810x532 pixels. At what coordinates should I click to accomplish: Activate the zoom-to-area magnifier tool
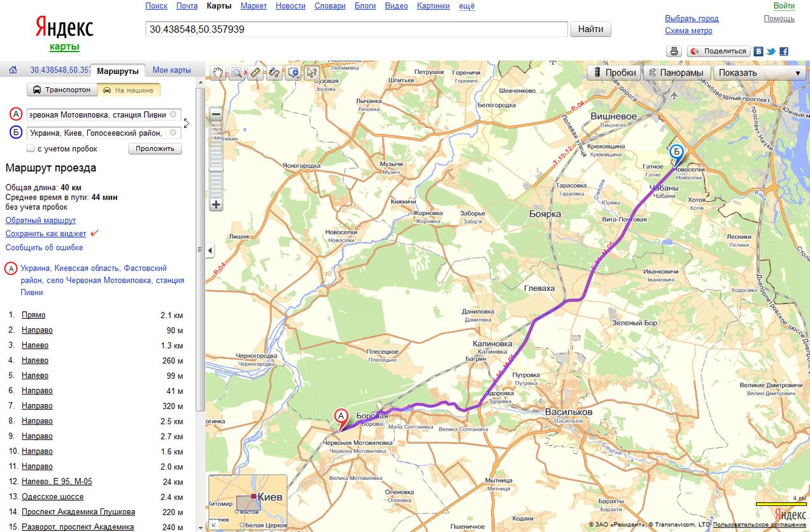(236, 72)
